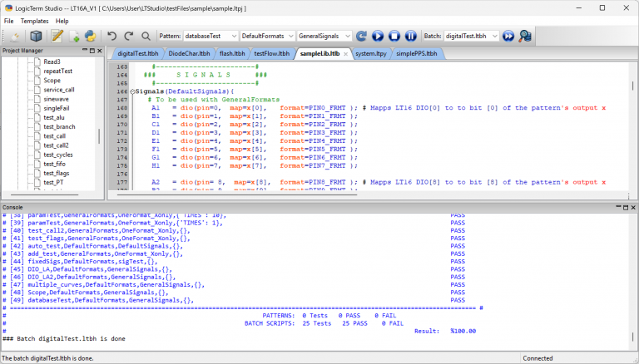Close the sample.lib.ltlb tab
The height and width of the screenshot is (364, 639).
[345, 53]
